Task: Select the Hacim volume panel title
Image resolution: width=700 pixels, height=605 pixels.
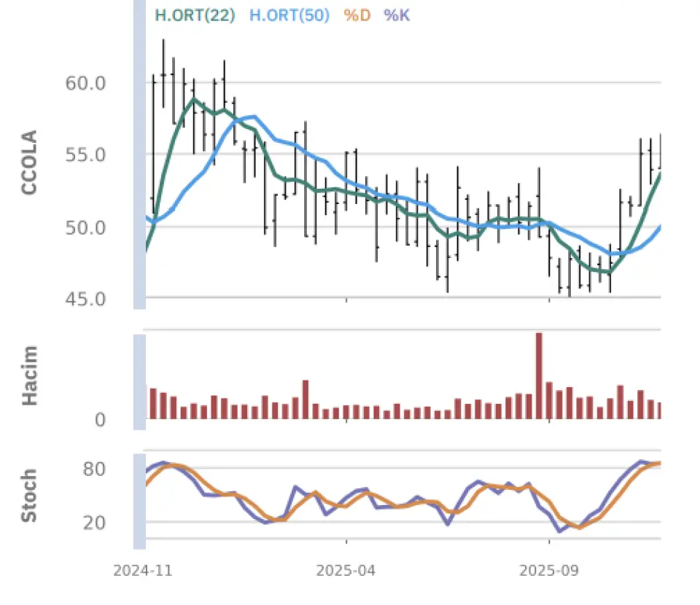Action: click(x=29, y=375)
